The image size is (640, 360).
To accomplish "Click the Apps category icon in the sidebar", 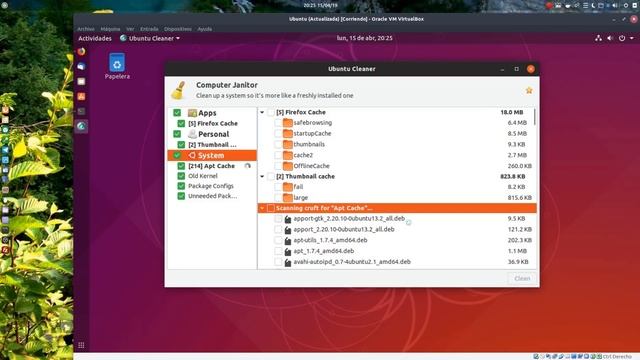I will point(192,113).
